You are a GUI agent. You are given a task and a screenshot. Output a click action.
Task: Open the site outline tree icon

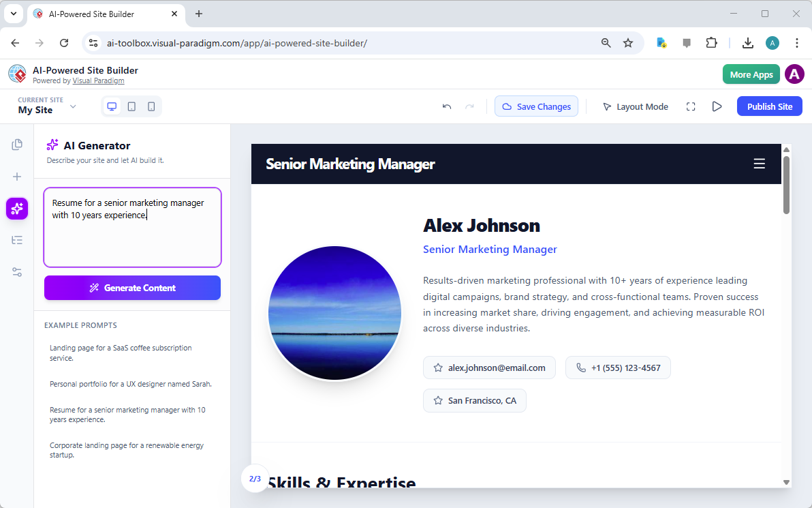click(16, 240)
